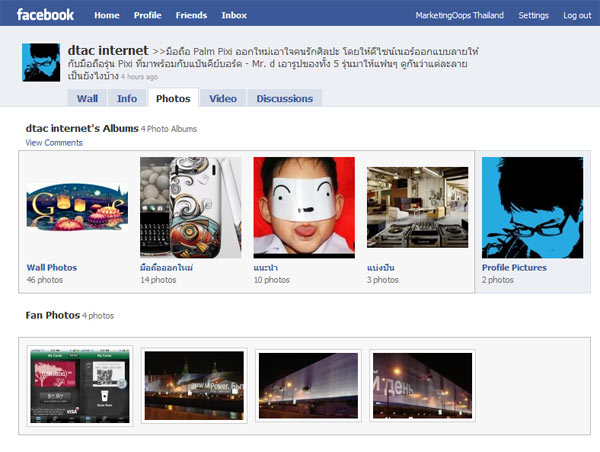The width and height of the screenshot is (600, 452).
Task: Click the '3 photos' count text
Action: (383, 280)
